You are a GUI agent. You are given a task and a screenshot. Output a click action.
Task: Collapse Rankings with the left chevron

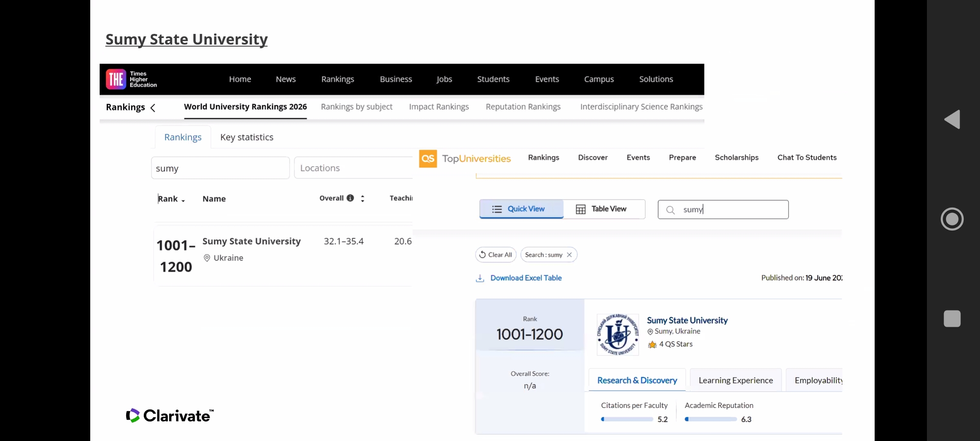[x=153, y=108]
